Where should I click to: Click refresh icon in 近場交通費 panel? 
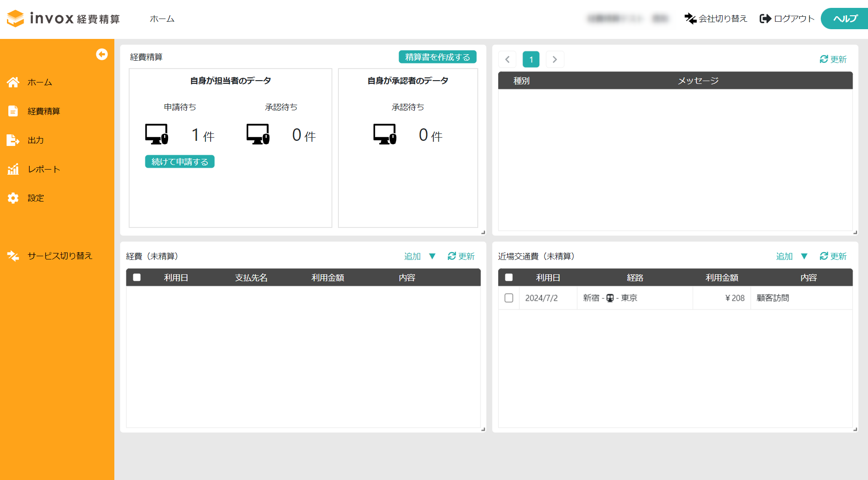(824, 256)
